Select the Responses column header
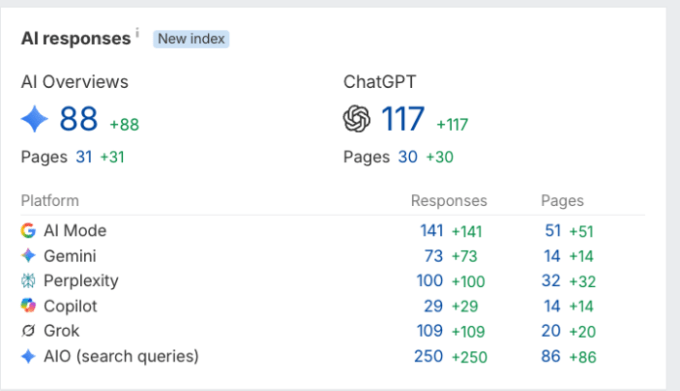This screenshot has width=680, height=391. (x=449, y=201)
